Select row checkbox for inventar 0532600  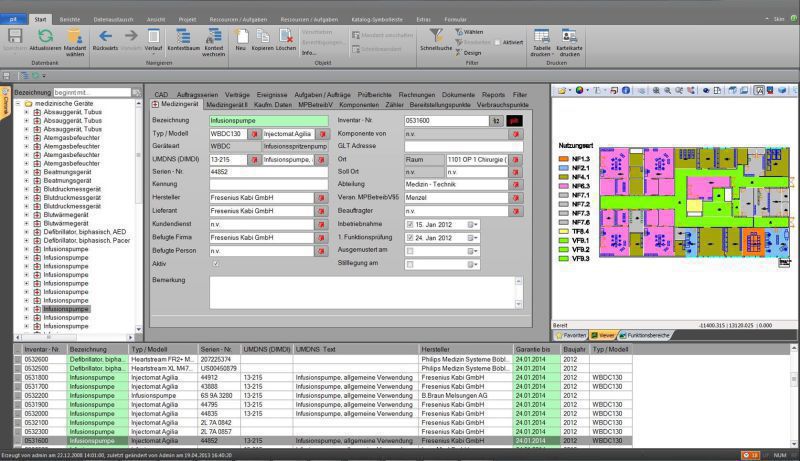18,360
